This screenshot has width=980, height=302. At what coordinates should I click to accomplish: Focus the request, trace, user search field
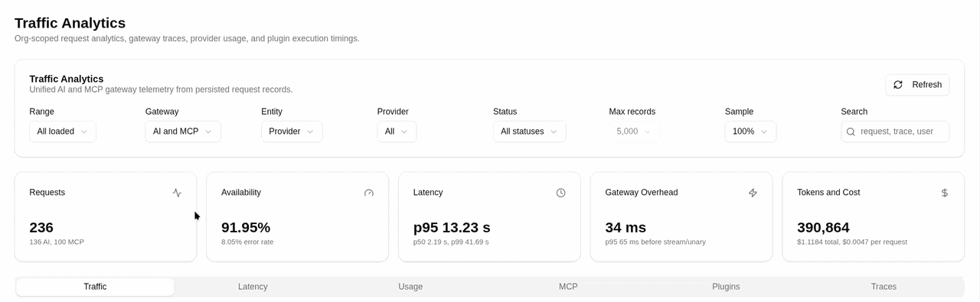(x=895, y=132)
